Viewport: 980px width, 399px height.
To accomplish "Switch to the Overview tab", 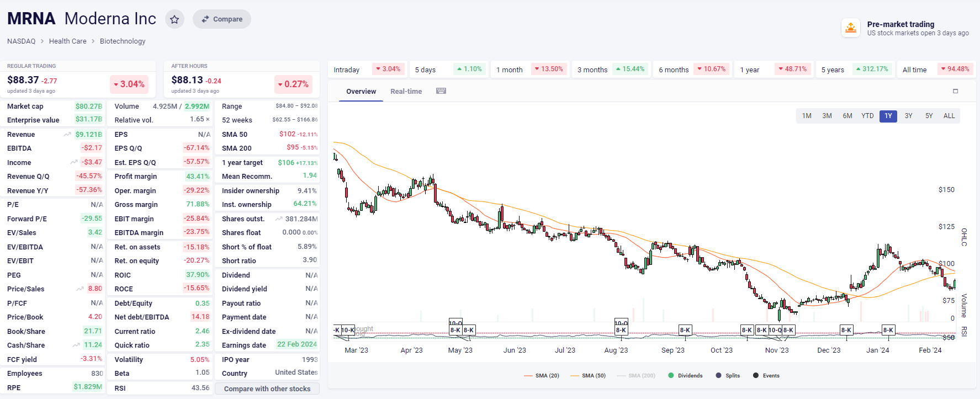I will pyautogui.click(x=361, y=92).
